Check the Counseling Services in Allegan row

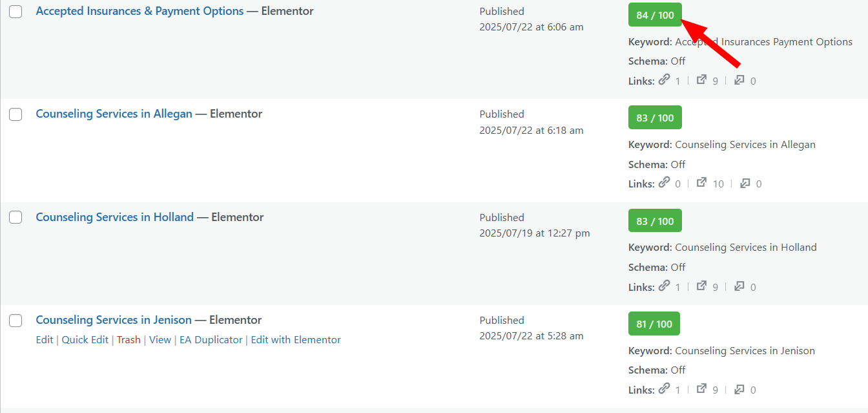click(x=15, y=114)
